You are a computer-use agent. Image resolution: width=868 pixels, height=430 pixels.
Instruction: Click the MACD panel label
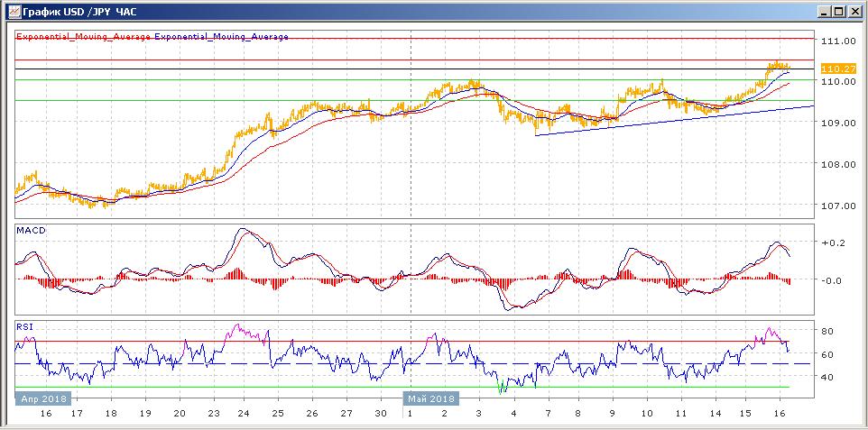click(x=31, y=231)
